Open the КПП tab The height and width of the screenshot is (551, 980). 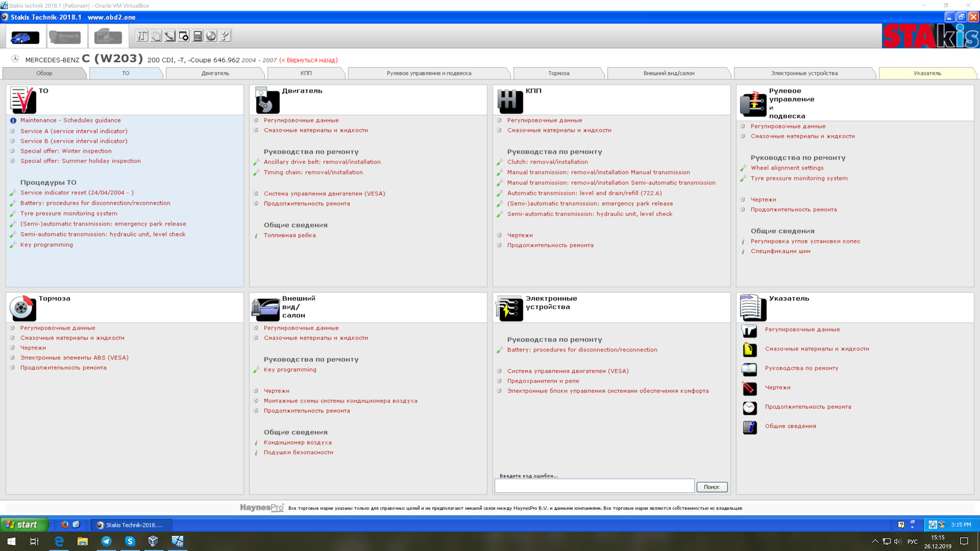point(306,73)
